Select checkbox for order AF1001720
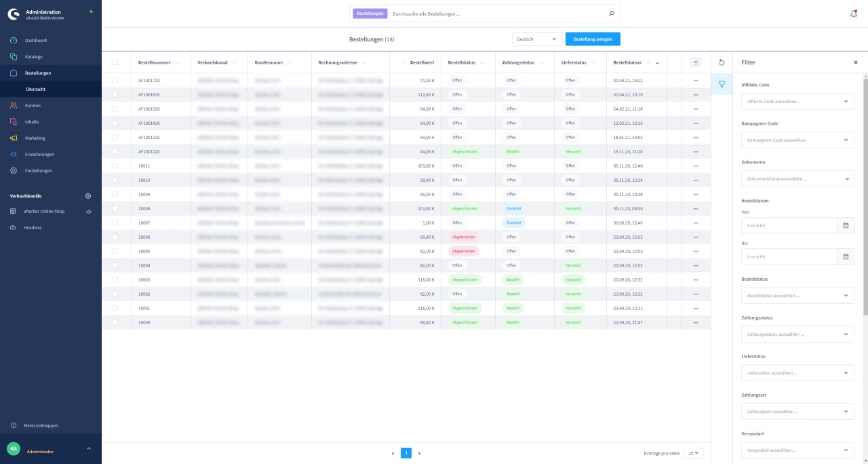Screen dimensions: 868x464 (115, 80)
